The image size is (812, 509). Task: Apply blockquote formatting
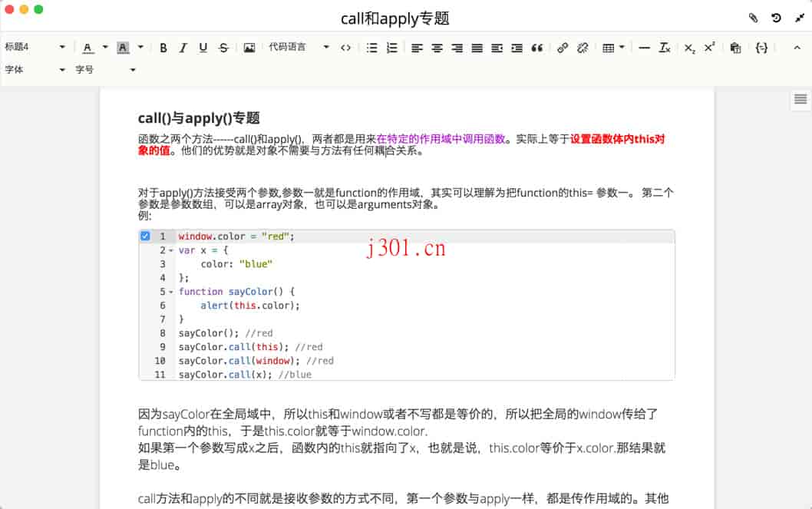(536, 47)
